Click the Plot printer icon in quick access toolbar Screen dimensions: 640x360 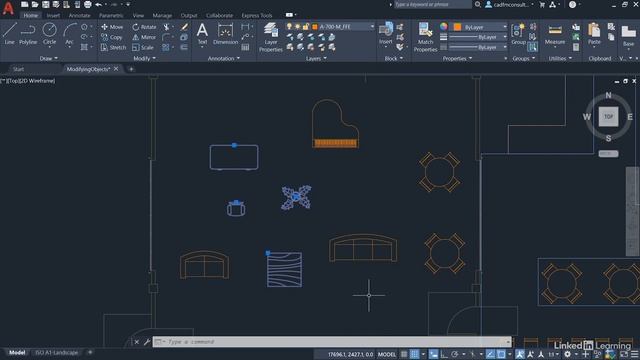tap(87, 4)
